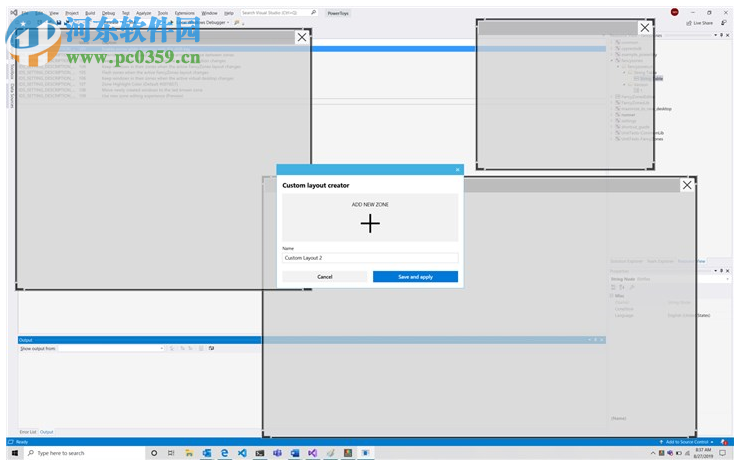Open Microsoft Teams from the taskbar
Screen dimensions: 739x461
tap(277, 453)
